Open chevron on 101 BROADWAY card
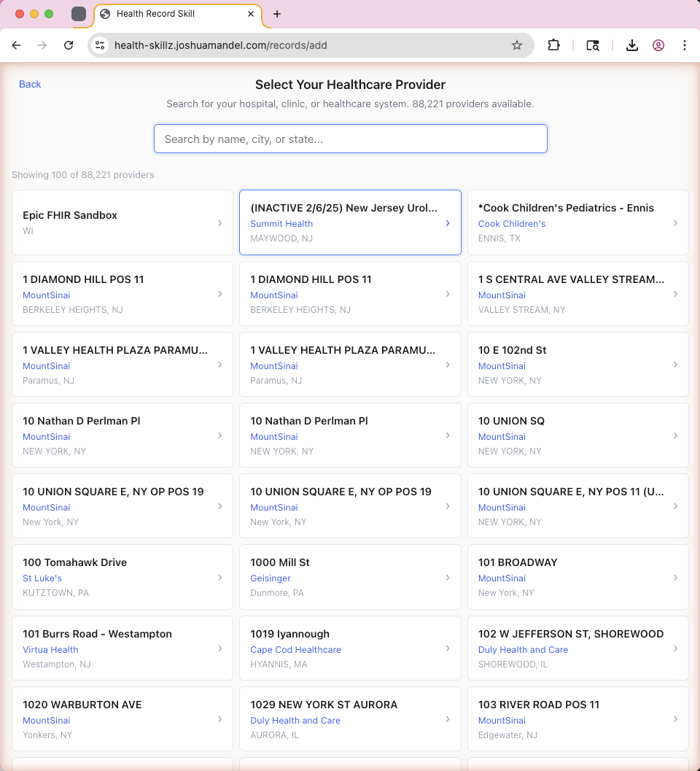 (675, 577)
